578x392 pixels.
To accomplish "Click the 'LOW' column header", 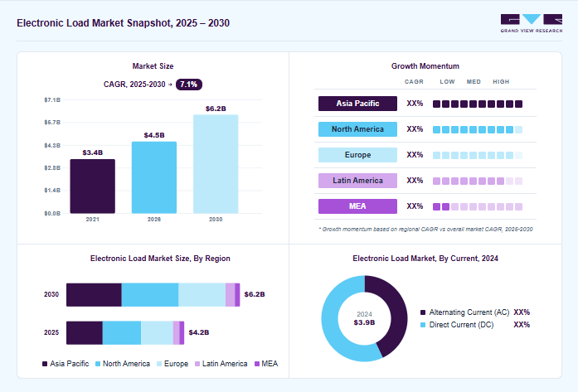I will point(447,82).
